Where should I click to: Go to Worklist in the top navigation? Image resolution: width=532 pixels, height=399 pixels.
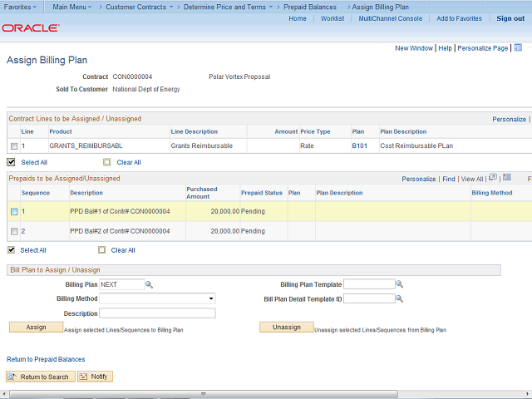click(332, 18)
